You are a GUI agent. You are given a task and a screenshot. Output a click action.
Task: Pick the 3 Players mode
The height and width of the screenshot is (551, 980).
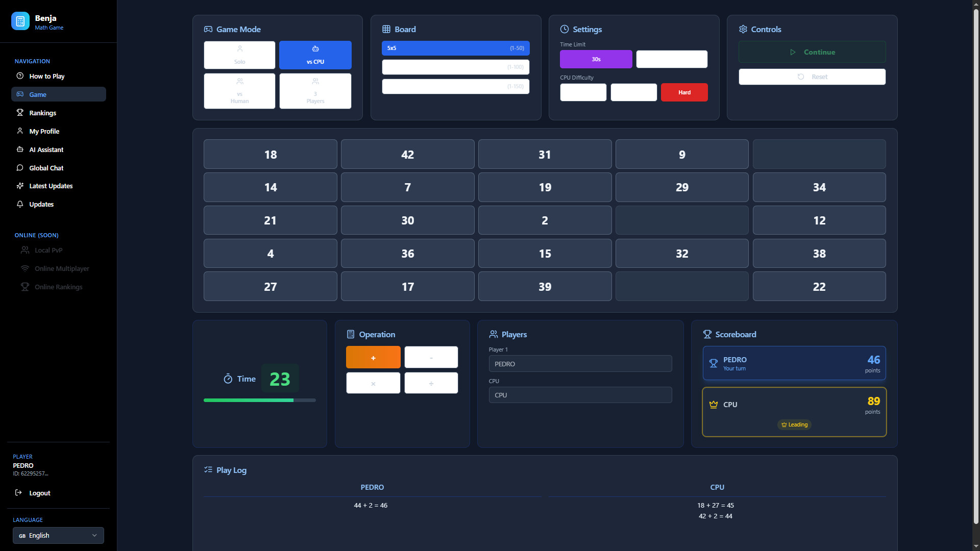(315, 91)
